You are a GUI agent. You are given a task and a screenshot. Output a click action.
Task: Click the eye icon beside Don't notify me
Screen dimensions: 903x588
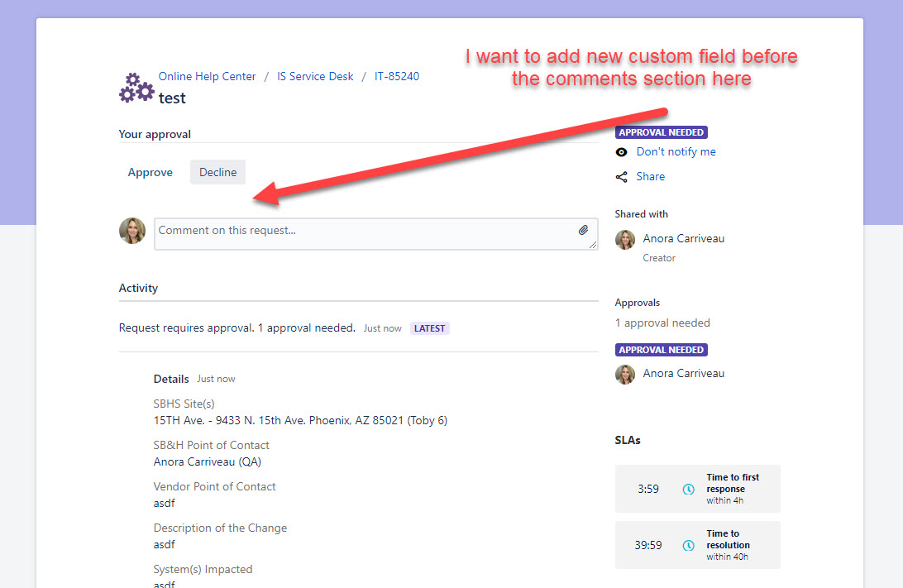[621, 152]
